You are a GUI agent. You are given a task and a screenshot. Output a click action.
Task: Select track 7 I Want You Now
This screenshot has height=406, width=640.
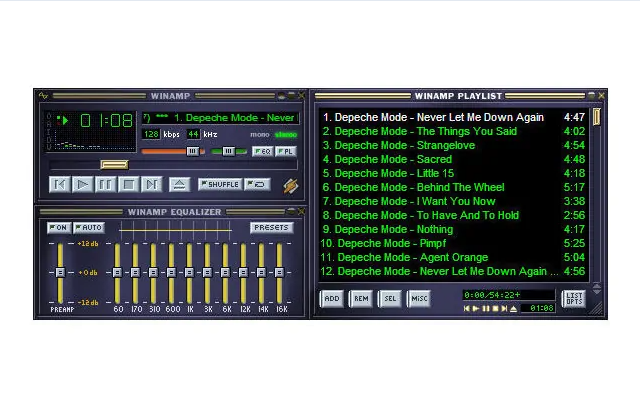(453, 201)
